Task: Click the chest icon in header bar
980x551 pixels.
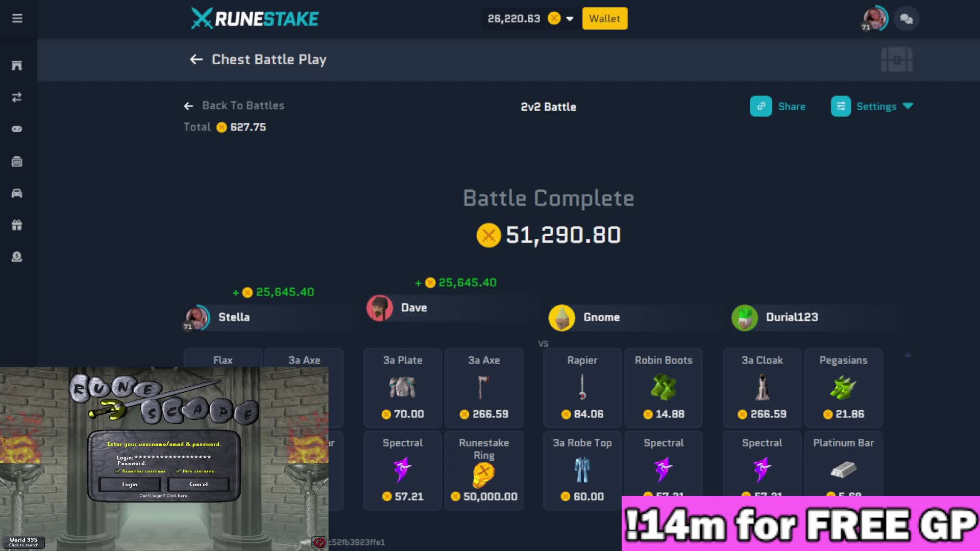Action: (x=897, y=60)
